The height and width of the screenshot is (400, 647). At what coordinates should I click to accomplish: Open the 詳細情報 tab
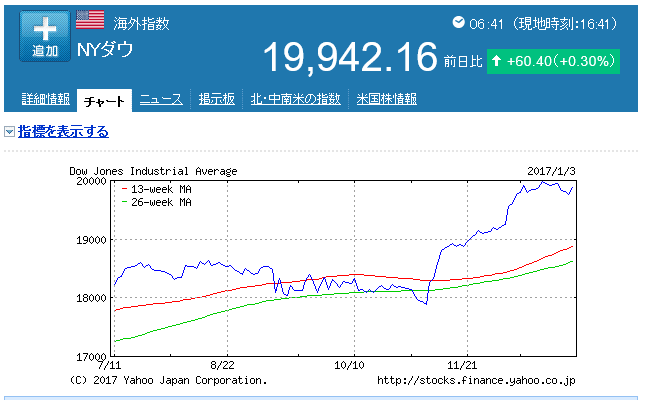tap(45, 99)
